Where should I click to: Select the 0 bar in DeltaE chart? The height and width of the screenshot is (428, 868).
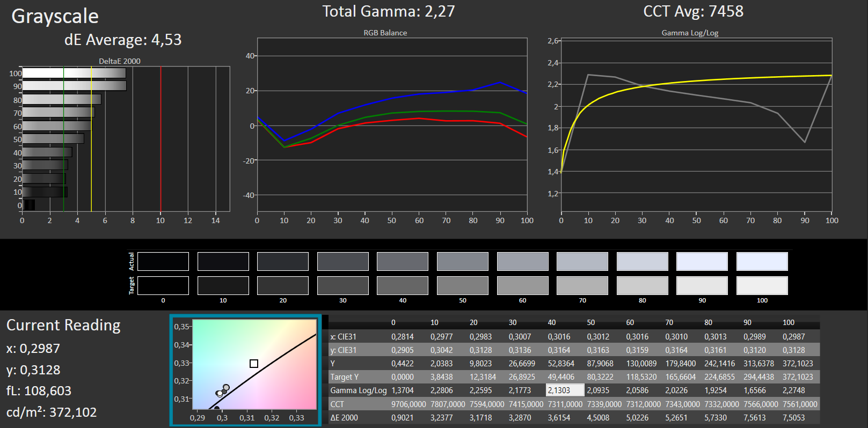tap(28, 205)
